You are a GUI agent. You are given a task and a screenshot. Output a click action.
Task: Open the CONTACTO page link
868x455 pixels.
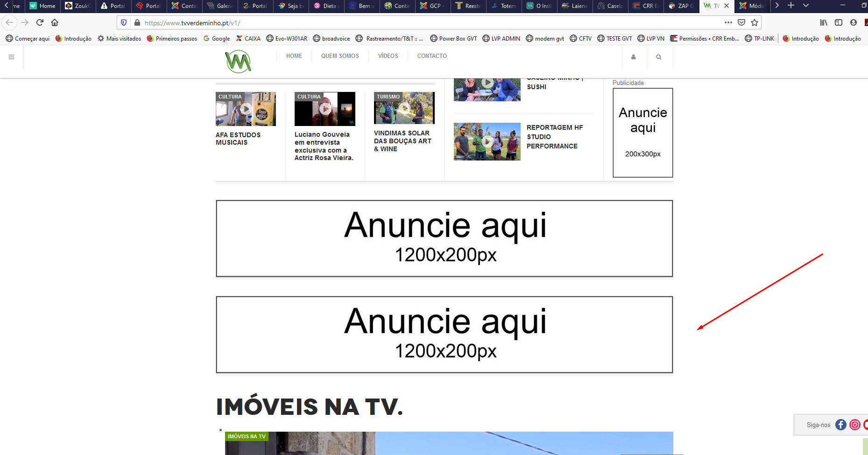[x=432, y=56]
